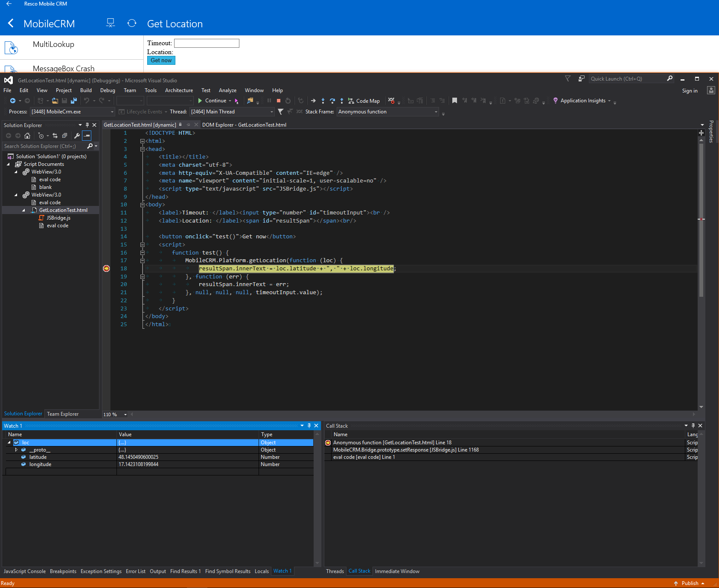Toggle Preview Selected Items in Solution Explorer
The width and height of the screenshot is (719, 588).
tap(87, 136)
